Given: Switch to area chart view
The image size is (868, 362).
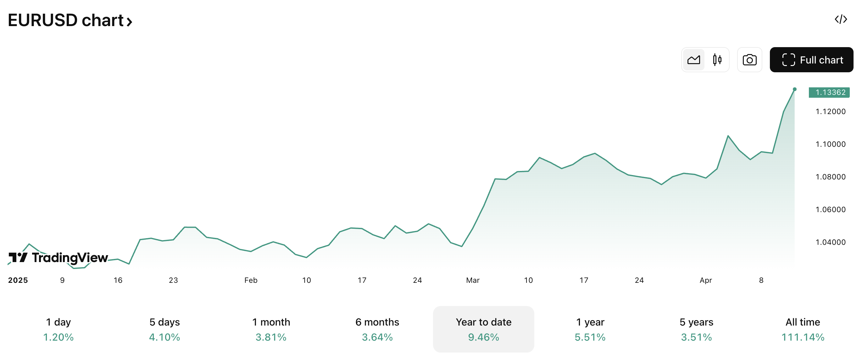Looking at the screenshot, I should tap(693, 60).
